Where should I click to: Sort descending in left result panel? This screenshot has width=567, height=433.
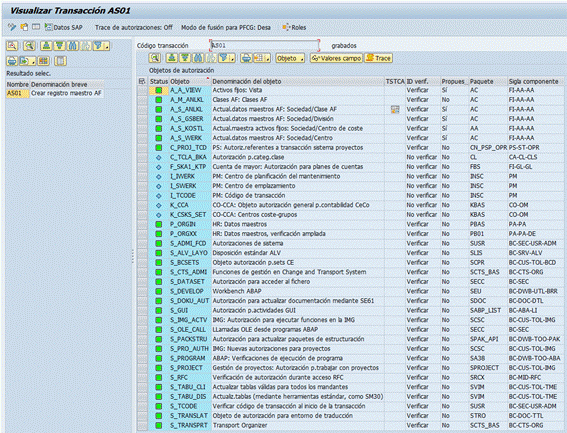(59, 46)
